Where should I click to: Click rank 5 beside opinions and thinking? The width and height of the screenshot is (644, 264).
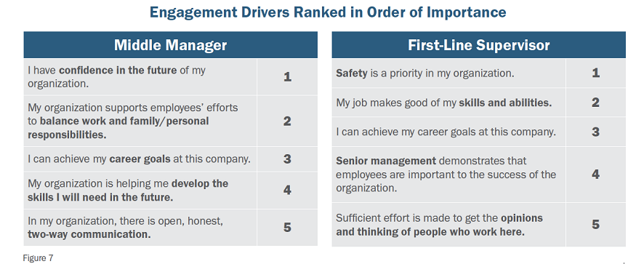pyautogui.click(x=595, y=225)
